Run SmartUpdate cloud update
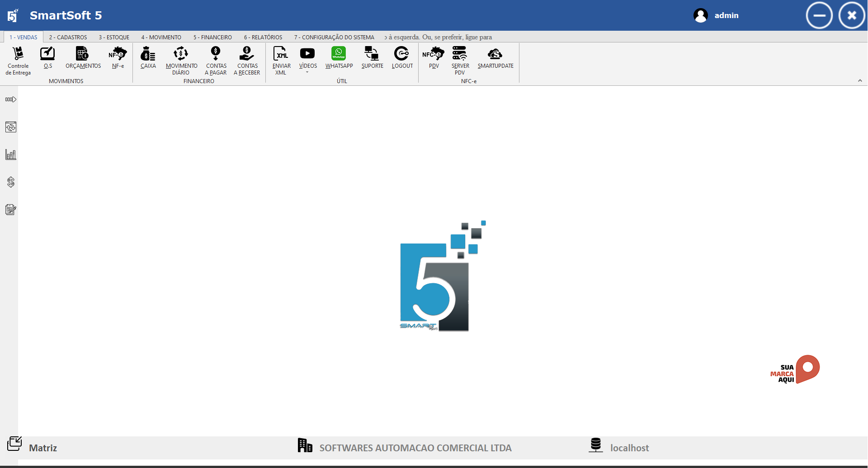 coord(495,57)
